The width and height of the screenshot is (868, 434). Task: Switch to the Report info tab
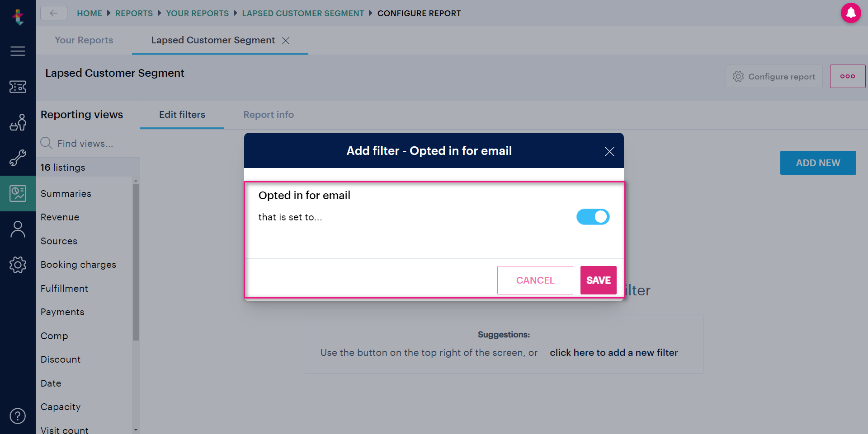[269, 115]
